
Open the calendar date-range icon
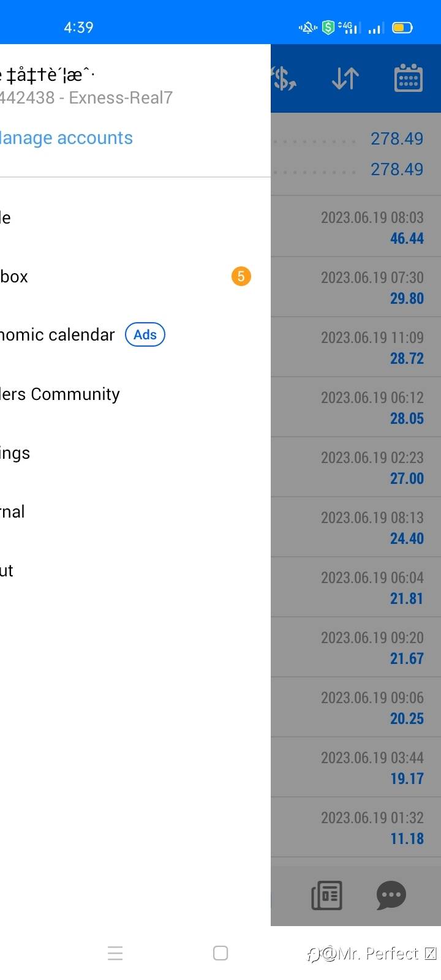(408, 78)
